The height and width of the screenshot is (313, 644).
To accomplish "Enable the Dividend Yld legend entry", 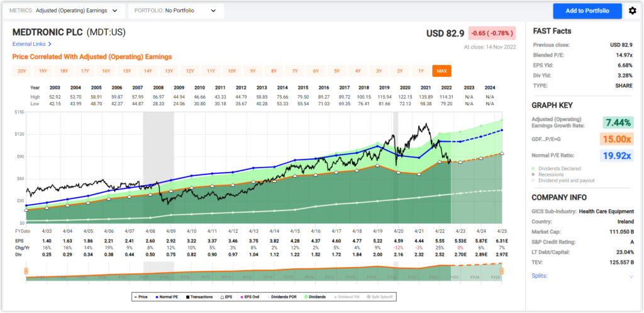I will 347,297.
